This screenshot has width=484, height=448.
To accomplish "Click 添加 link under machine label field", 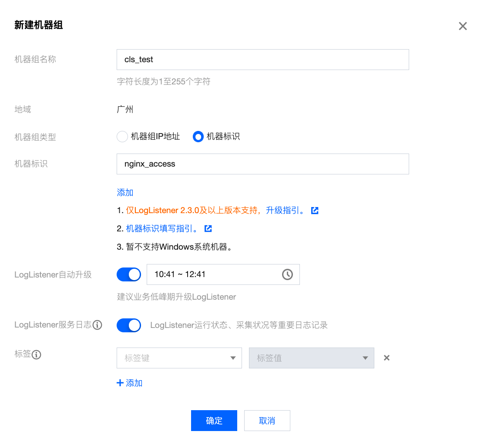I will pyautogui.click(x=125, y=193).
